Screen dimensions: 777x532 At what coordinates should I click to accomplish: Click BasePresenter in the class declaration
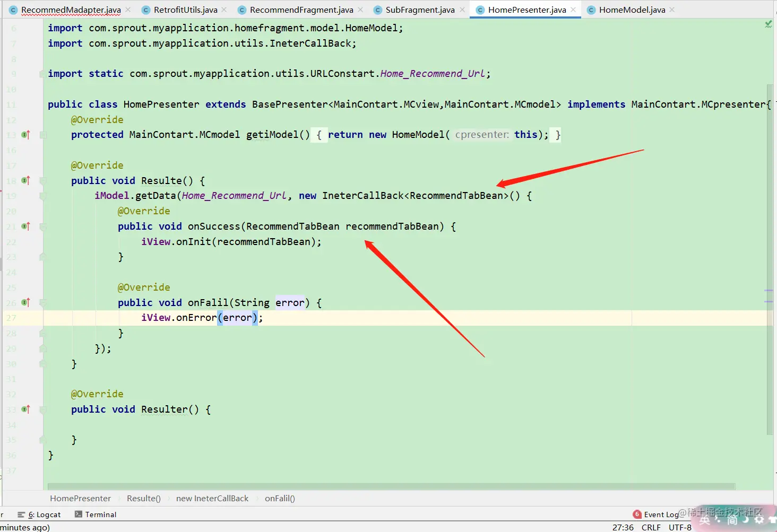[x=290, y=104]
